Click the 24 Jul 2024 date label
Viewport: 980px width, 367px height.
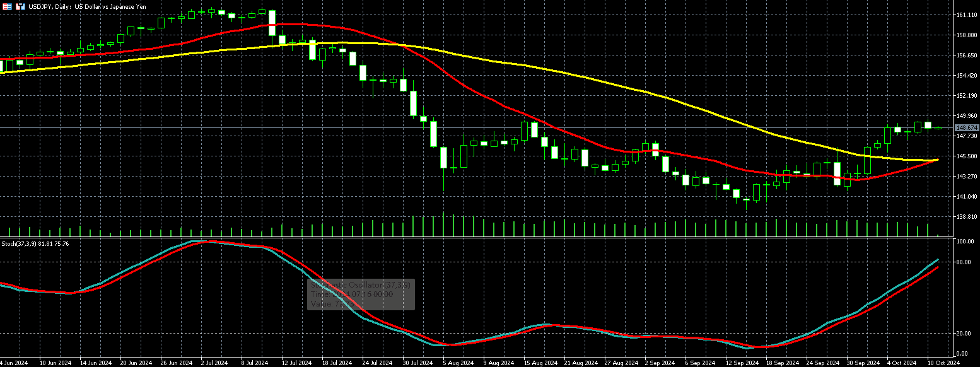click(x=376, y=363)
